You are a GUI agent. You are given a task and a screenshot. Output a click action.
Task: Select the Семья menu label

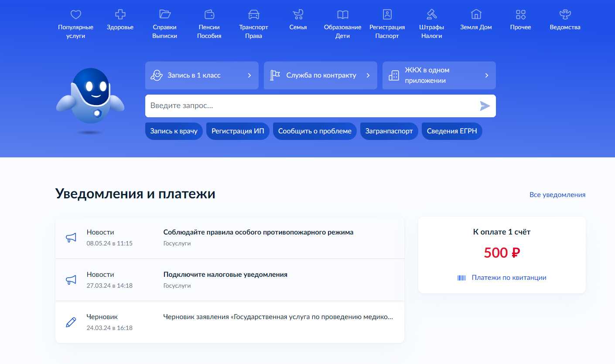pyautogui.click(x=298, y=27)
